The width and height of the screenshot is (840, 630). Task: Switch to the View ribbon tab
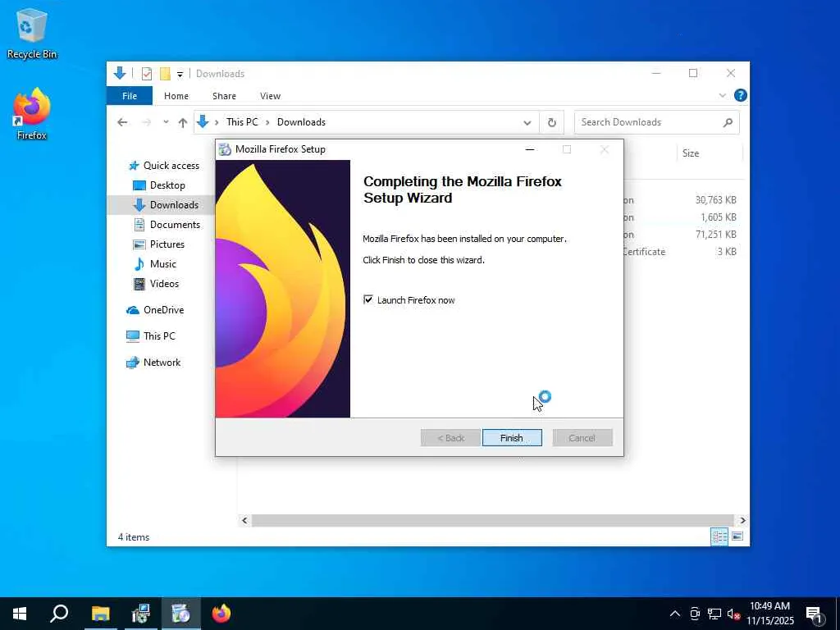pyautogui.click(x=270, y=96)
